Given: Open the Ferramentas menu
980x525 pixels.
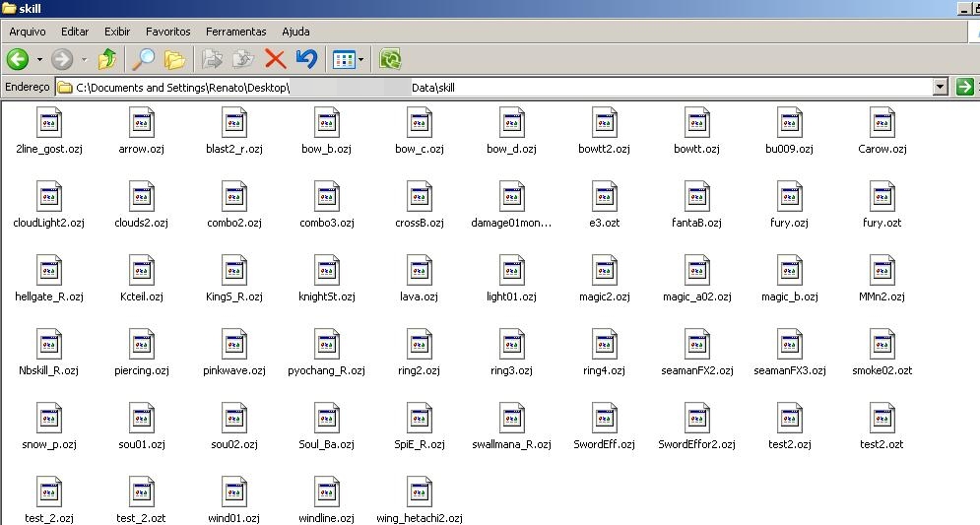Looking at the screenshot, I should point(235,32).
